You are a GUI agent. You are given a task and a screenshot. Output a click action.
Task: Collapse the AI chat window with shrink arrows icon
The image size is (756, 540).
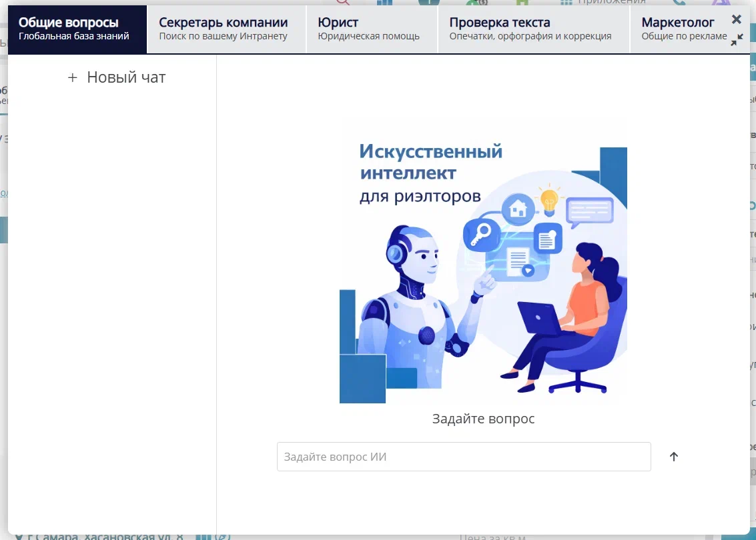click(736, 41)
